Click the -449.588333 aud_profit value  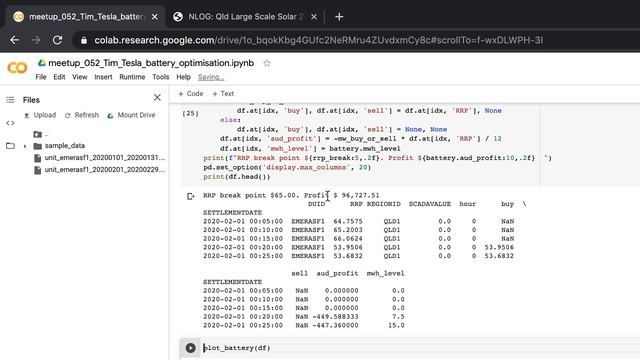pyautogui.click(x=336, y=316)
